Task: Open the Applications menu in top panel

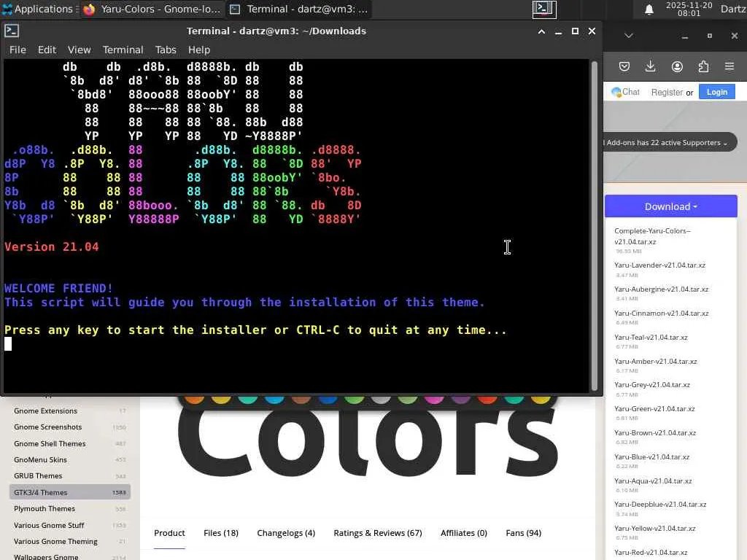Action: [x=40, y=9]
